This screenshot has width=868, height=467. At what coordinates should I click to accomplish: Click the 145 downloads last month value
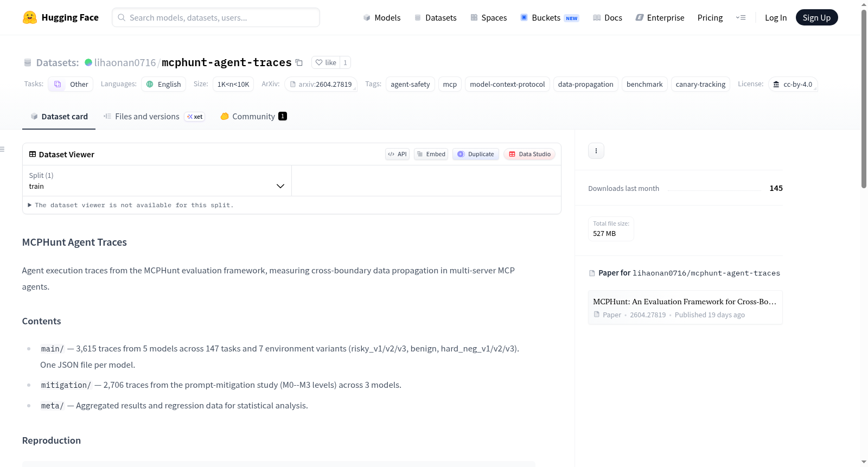[776, 188]
